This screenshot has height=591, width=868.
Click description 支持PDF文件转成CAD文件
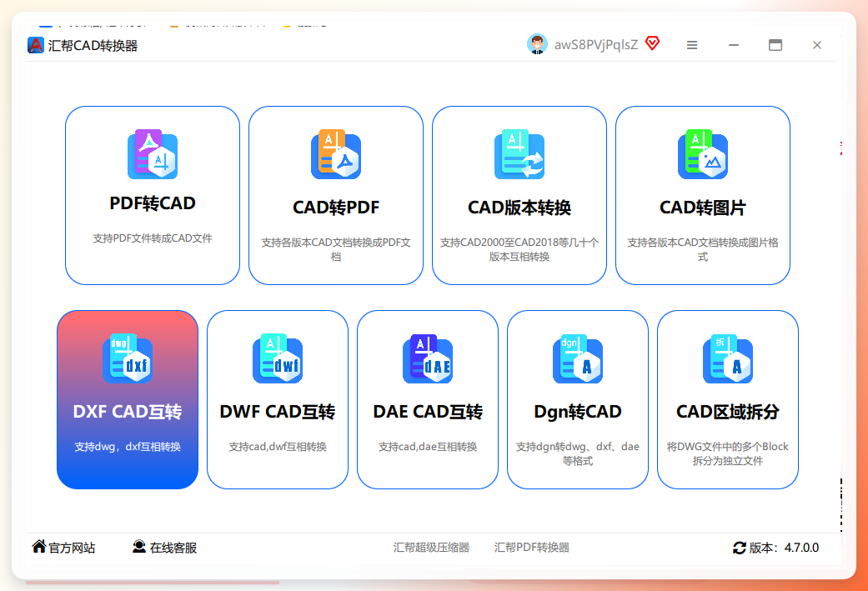153,238
